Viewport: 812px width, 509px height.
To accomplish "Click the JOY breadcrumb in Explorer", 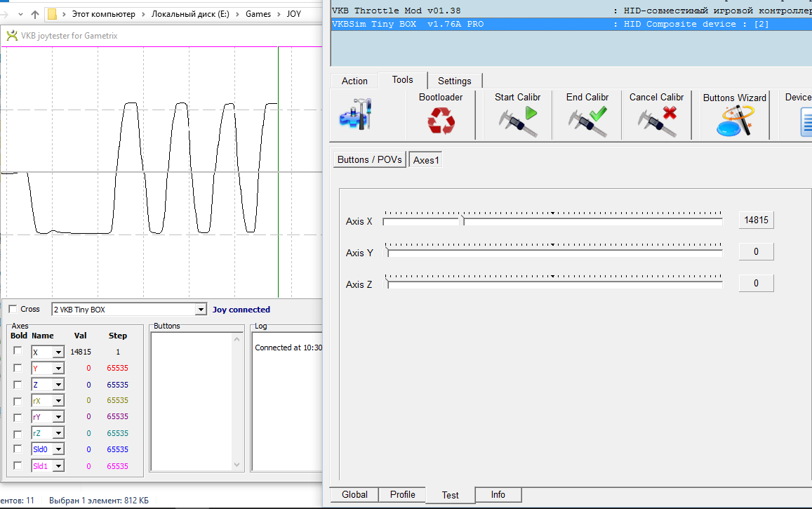I will tap(293, 14).
